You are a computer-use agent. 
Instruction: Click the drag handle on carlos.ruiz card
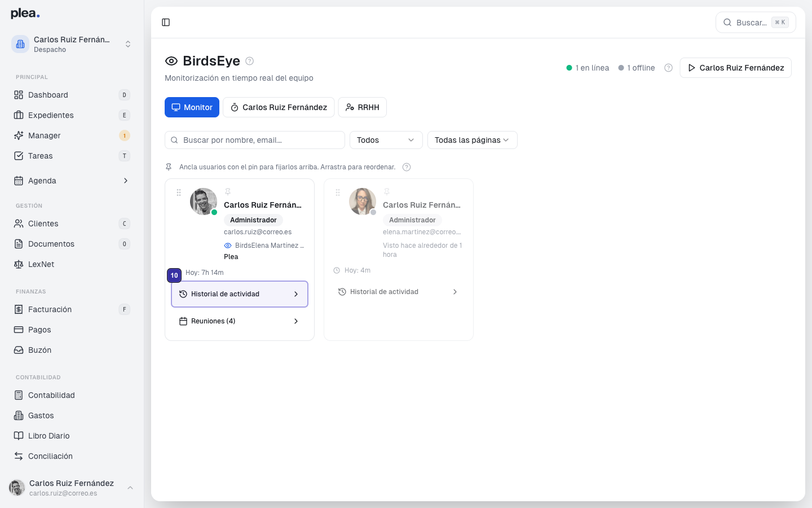pyautogui.click(x=179, y=192)
